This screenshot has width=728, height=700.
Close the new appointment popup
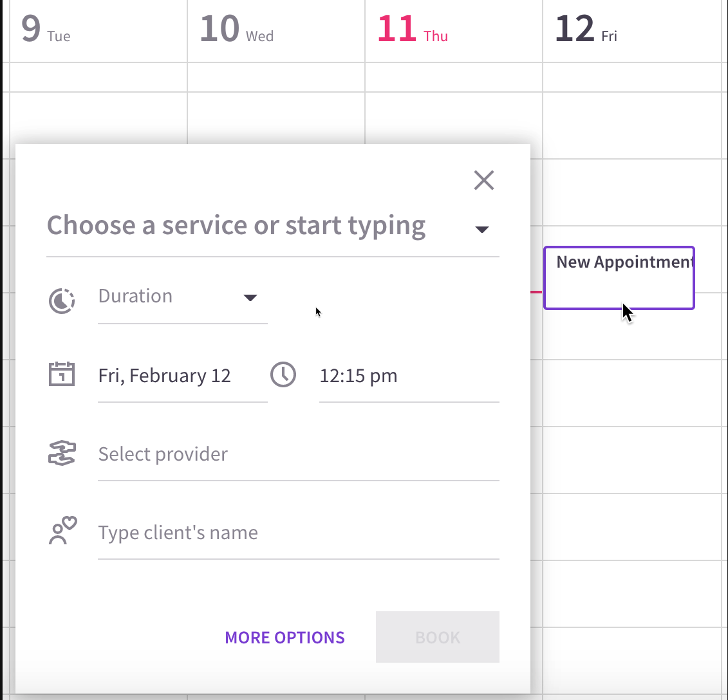point(484,180)
